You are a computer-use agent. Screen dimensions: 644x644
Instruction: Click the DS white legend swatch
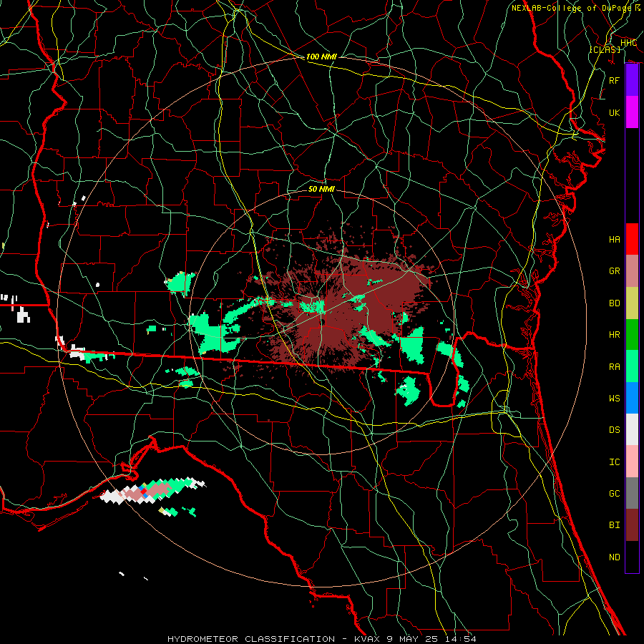(632, 429)
